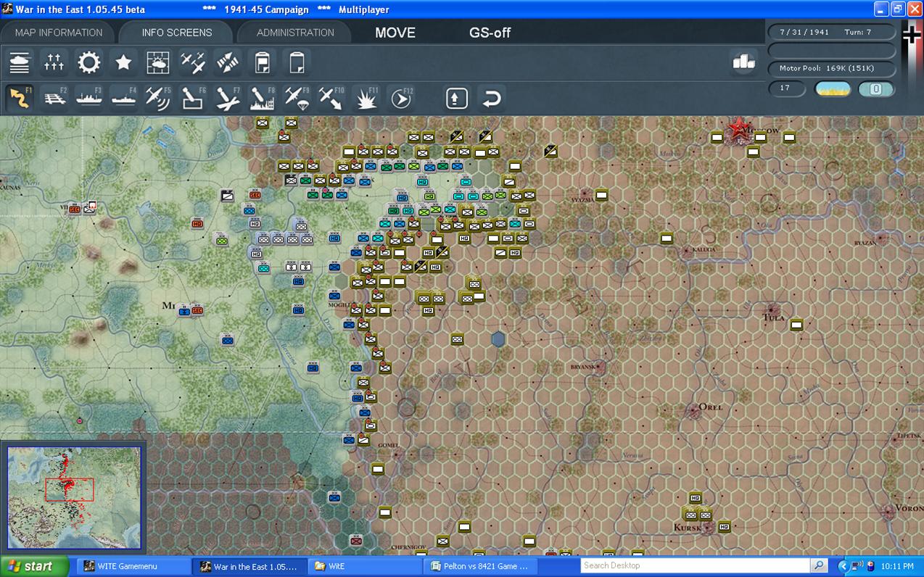Click the crossed aircraft icon in Info Screens

(228, 63)
